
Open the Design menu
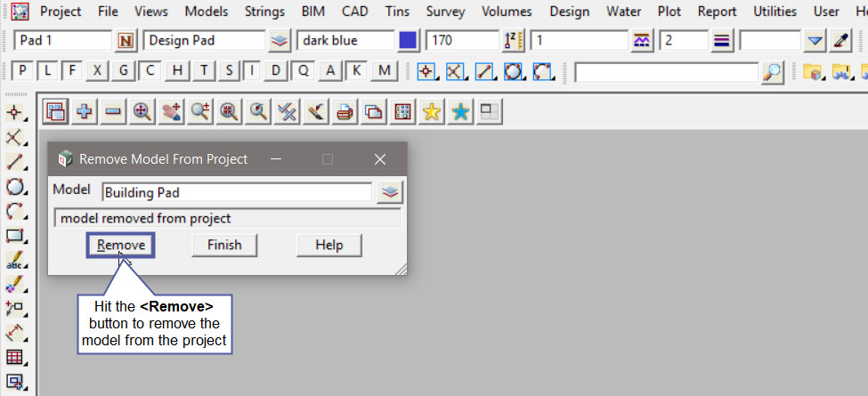point(569,11)
